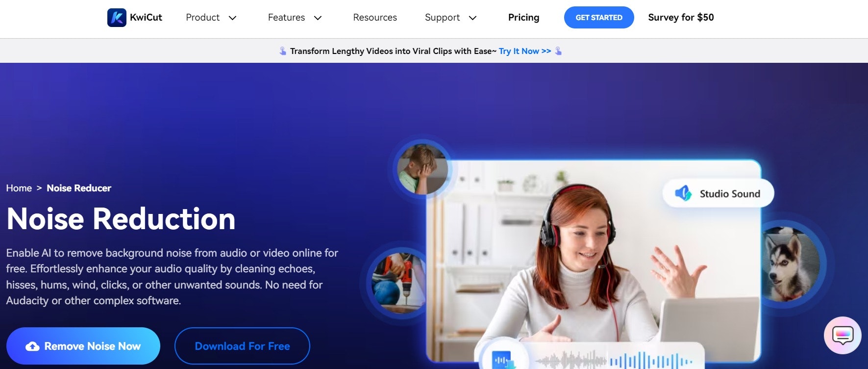Screen dimensions: 868x369
Task: Open the Pricing page
Action: (523, 18)
